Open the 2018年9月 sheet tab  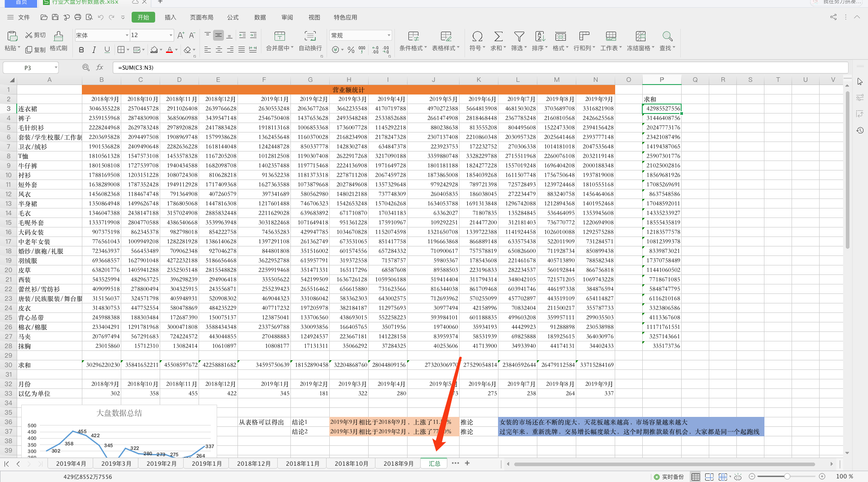click(398, 463)
